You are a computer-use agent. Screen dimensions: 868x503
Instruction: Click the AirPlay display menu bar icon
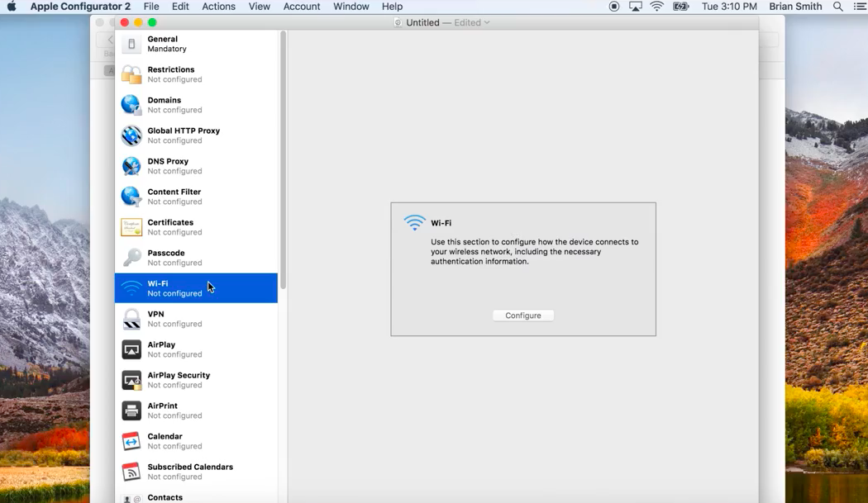tap(636, 7)
